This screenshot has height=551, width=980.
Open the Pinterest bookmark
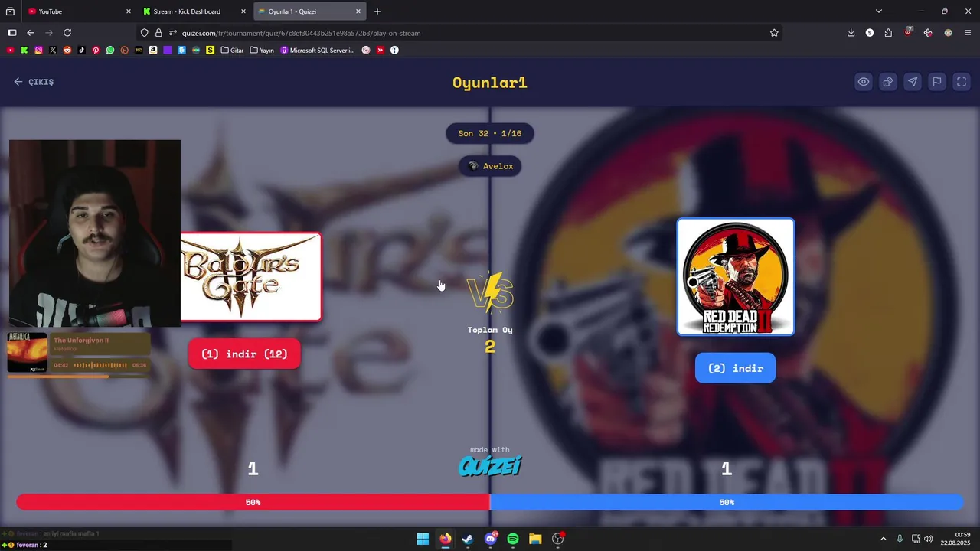[96, 51]
